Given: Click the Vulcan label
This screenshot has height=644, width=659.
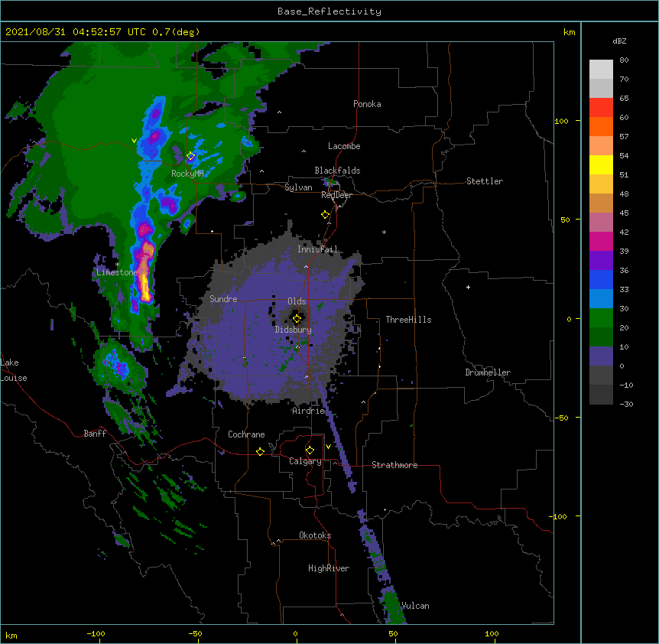Looking at the screenshot, I should click(415, 606).
